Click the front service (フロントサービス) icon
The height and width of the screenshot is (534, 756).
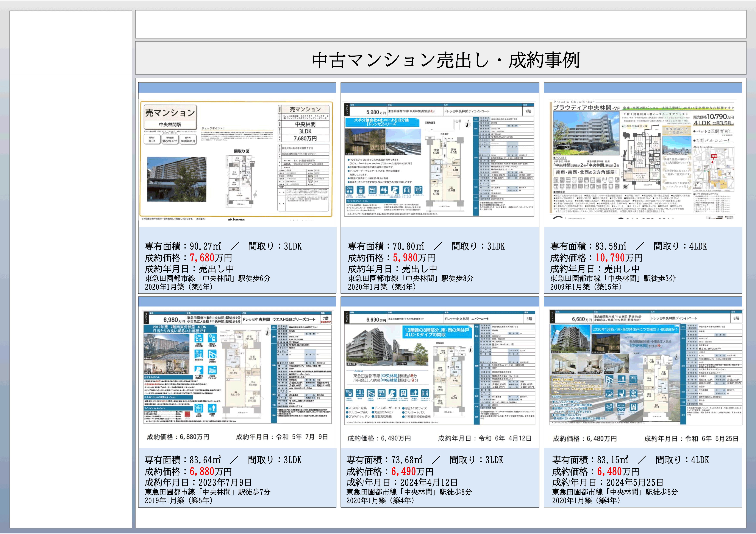click(x=384, y=190)
